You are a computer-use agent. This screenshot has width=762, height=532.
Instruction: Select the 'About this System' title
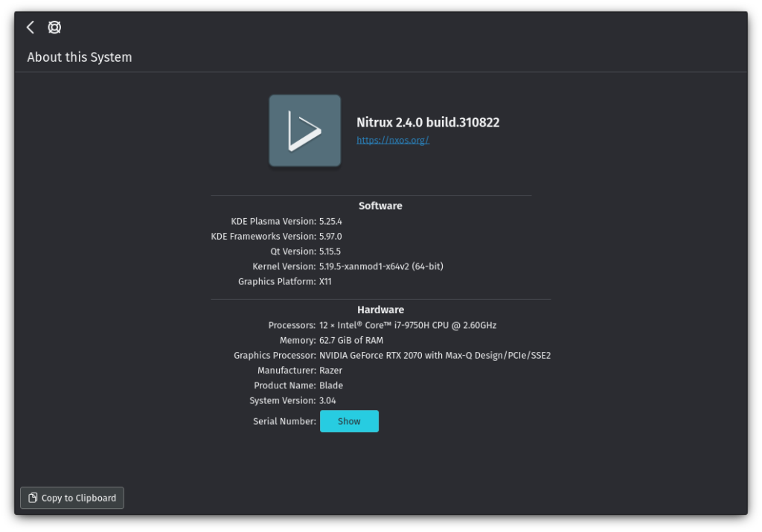coord(79,57)
